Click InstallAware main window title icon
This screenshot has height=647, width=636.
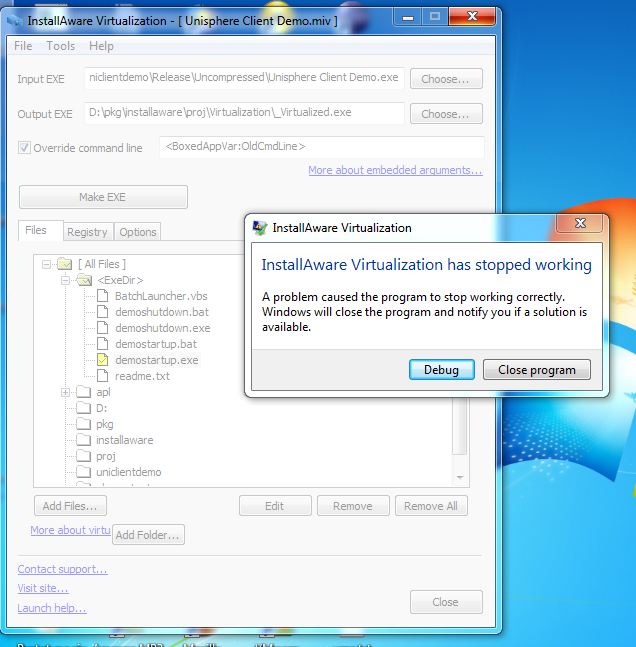point(14,21)
